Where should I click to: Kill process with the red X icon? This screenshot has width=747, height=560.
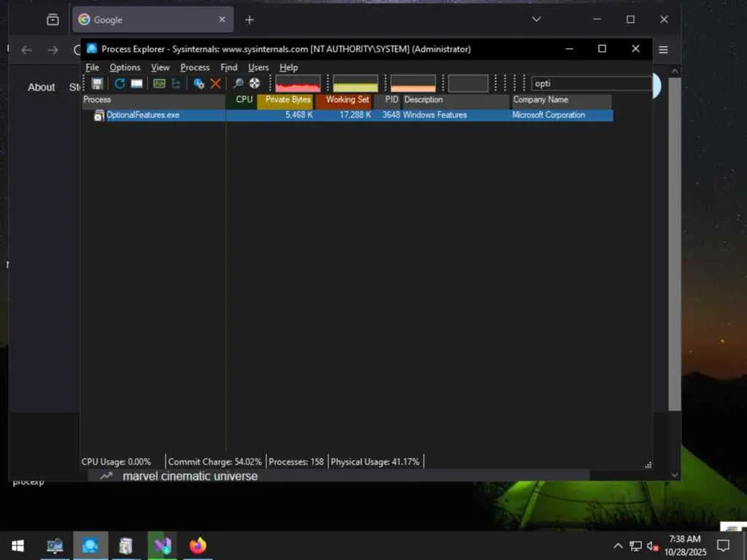[215, 84]
